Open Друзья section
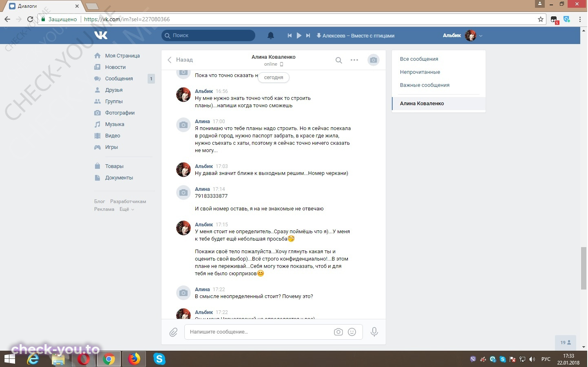The height and width of the screenshot is (367, 588). (x=114, y=90)
